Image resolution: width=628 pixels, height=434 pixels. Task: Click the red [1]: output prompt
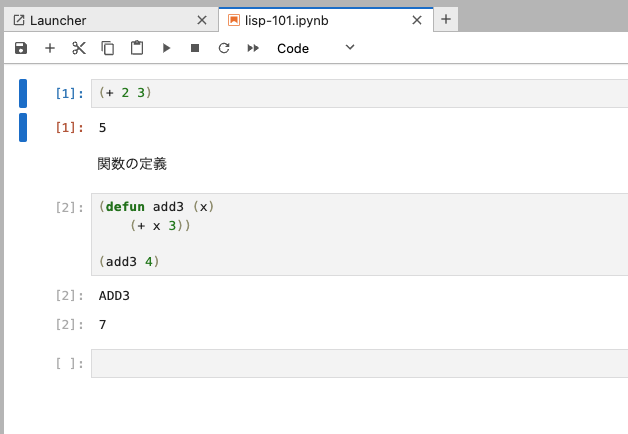point(69,128)
